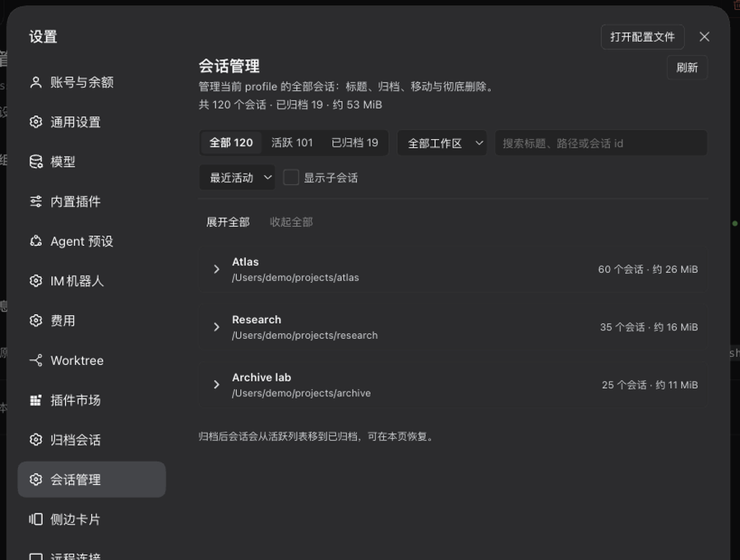Click the /Users/demo/projects/archive path text
Screen dimensions: 740x560
click(301, 393)
